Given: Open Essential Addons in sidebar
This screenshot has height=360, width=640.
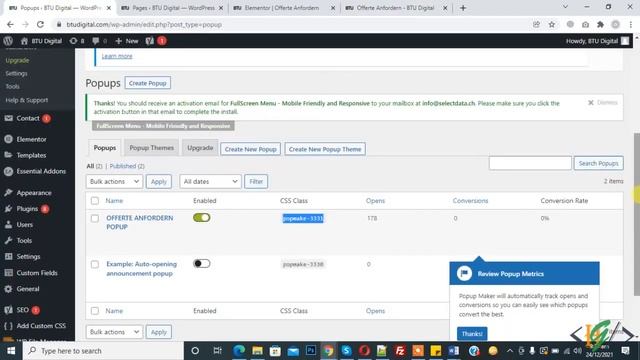Looking at the screenshot, I should pos(41,171).
